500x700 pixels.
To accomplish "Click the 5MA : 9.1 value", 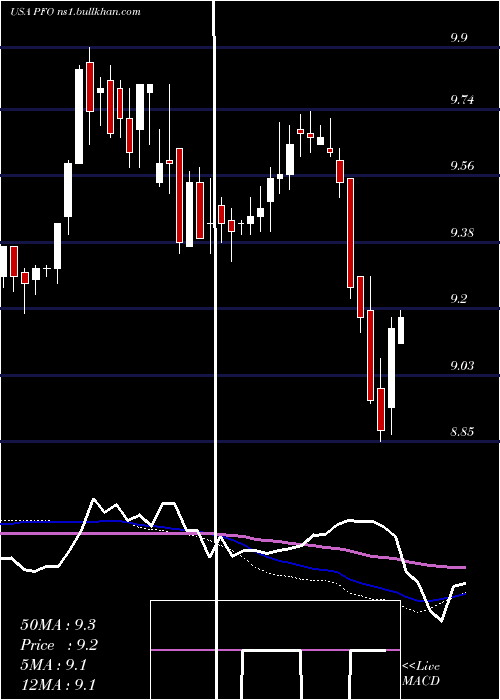I will 54,665.
